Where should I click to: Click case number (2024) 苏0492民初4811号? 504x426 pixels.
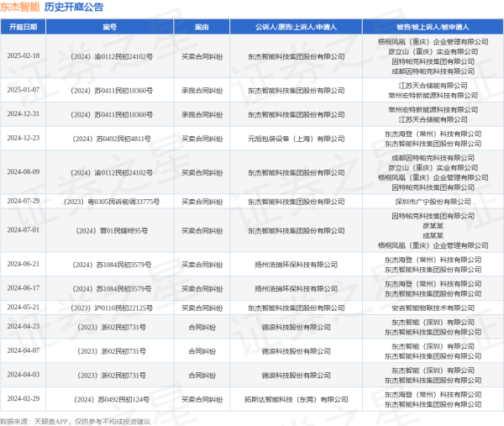(112, 139)
